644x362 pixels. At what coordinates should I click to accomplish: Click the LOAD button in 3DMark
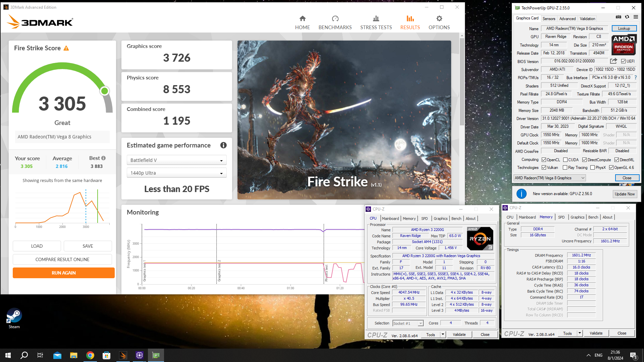pos(37,246)
